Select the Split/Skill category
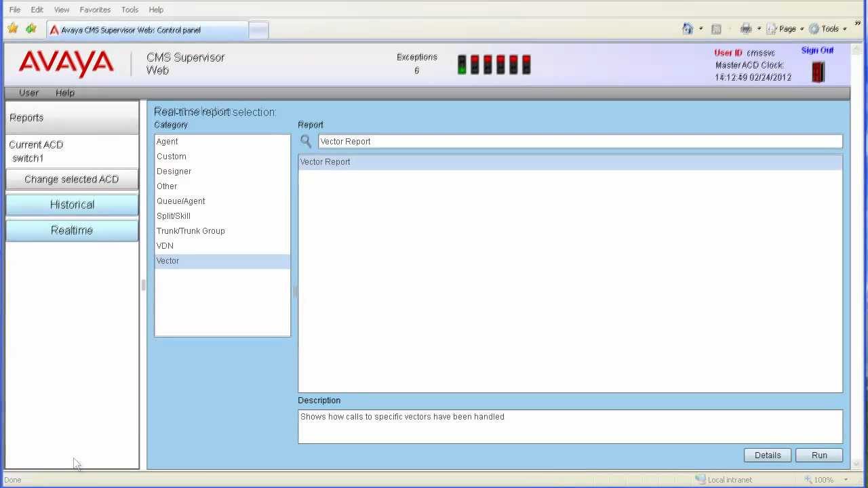 222,216
